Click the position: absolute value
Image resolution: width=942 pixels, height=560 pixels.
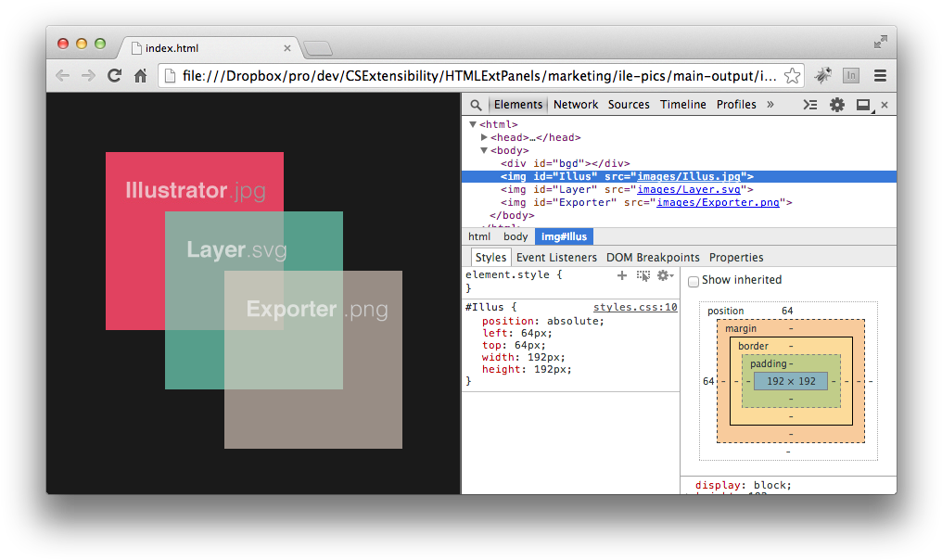coord(574,321)
